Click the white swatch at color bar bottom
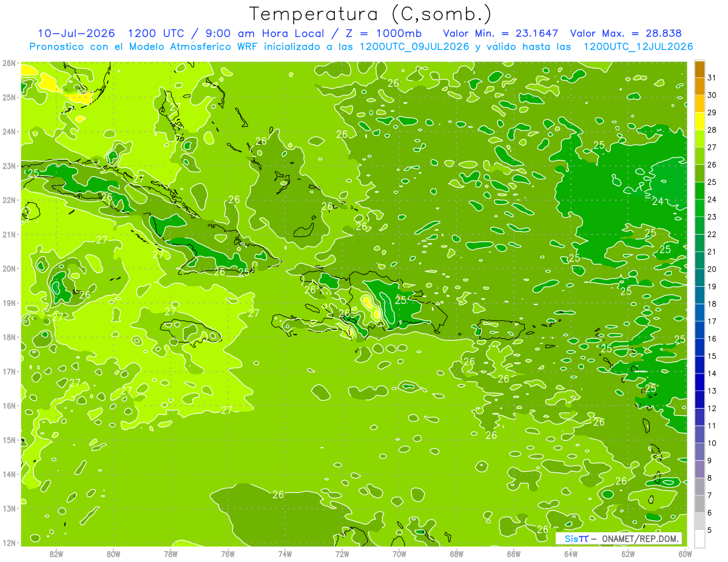Screen dimensions: 728x562 (699, 538)
